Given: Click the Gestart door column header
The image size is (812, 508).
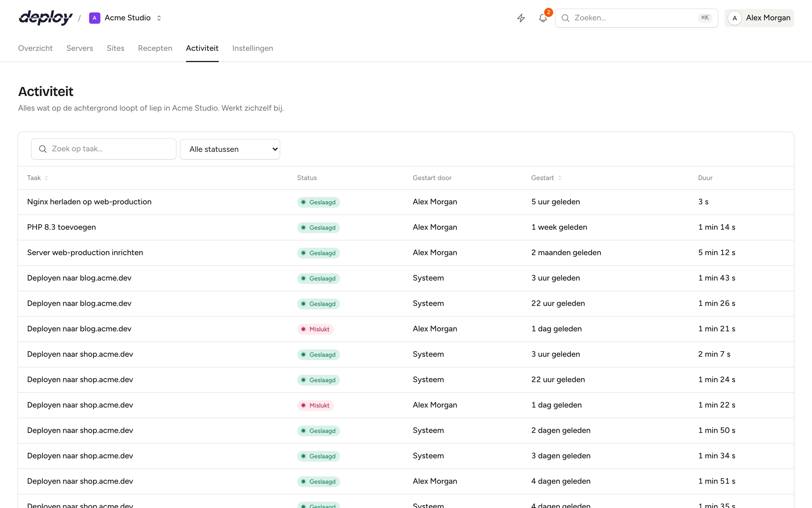Looking at the screenshot, I should (432, 178).
